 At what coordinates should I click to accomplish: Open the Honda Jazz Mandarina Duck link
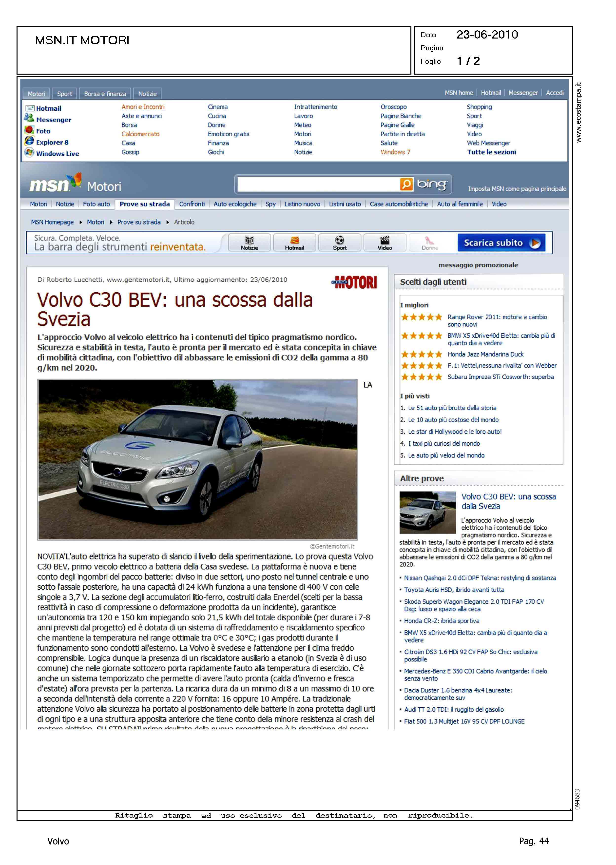point(485,354)
